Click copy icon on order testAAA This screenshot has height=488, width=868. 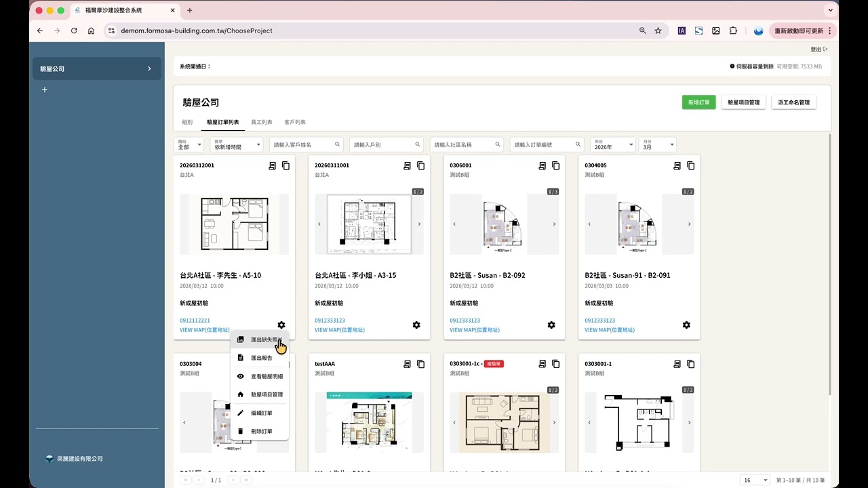click(x=420, y=364)
